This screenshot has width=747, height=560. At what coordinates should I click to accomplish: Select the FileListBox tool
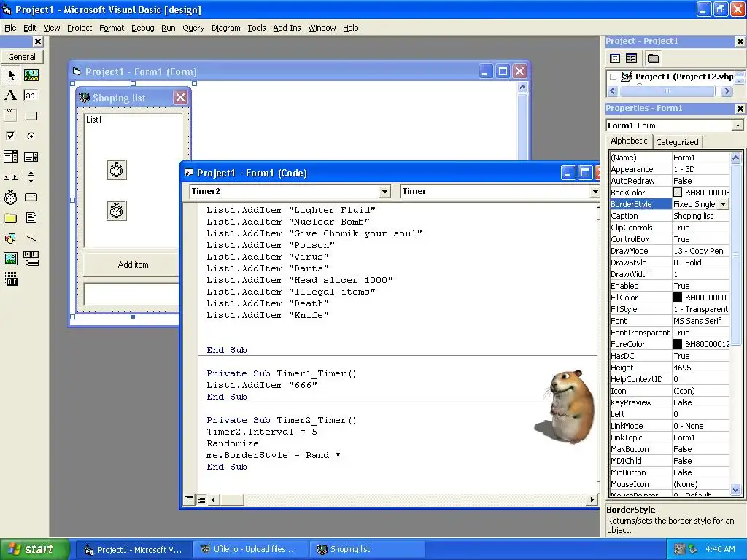31,218
